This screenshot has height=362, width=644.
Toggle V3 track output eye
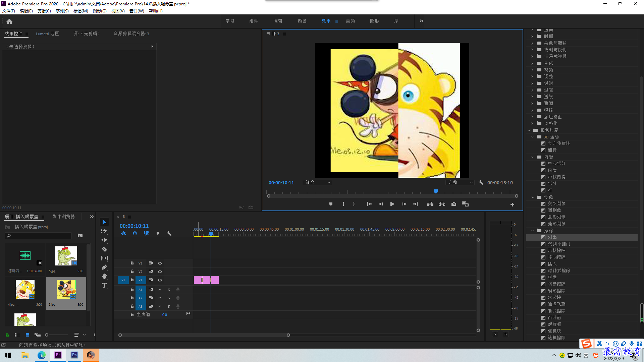coord(160,263)
